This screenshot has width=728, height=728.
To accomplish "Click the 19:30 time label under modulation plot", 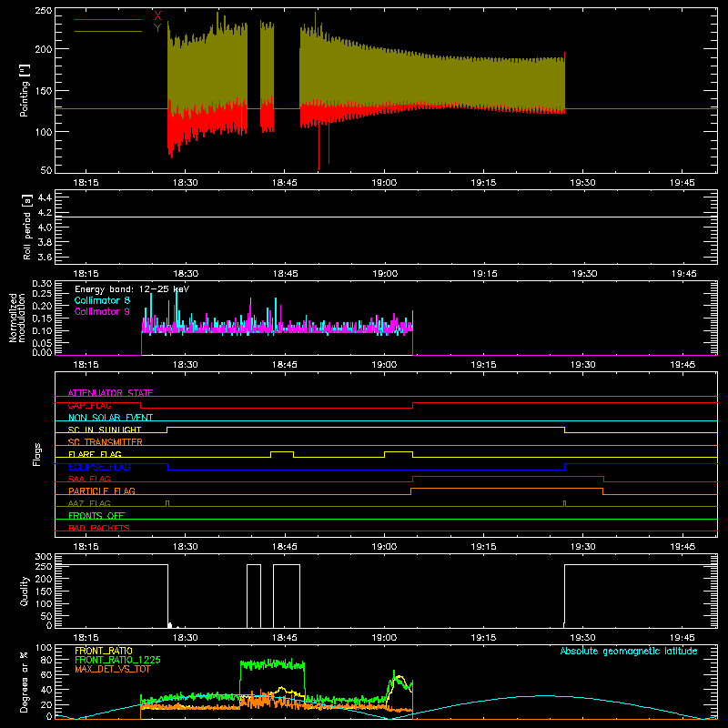I will click(583, 365).
